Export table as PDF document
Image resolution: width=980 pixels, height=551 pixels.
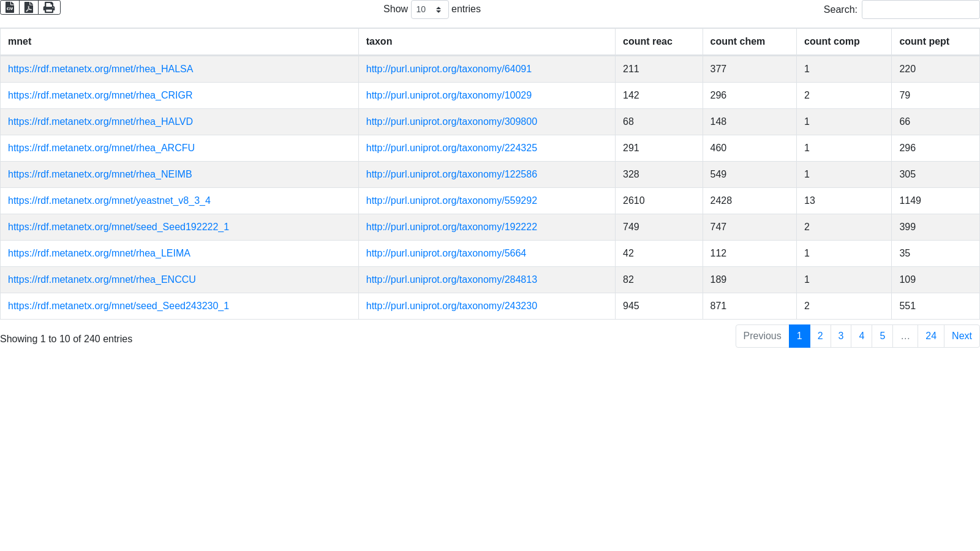(29, 7)
